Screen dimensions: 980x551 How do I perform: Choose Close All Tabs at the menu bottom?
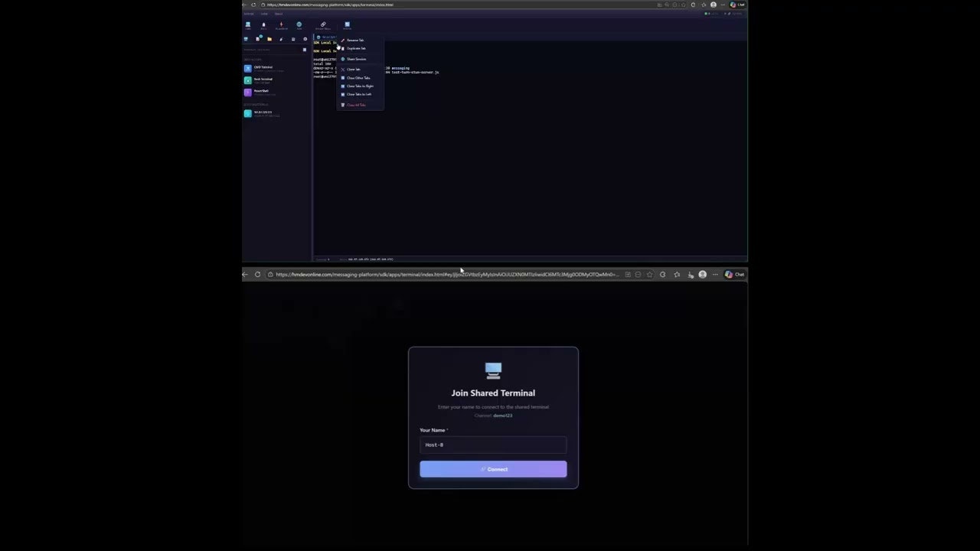coord(356,104)
